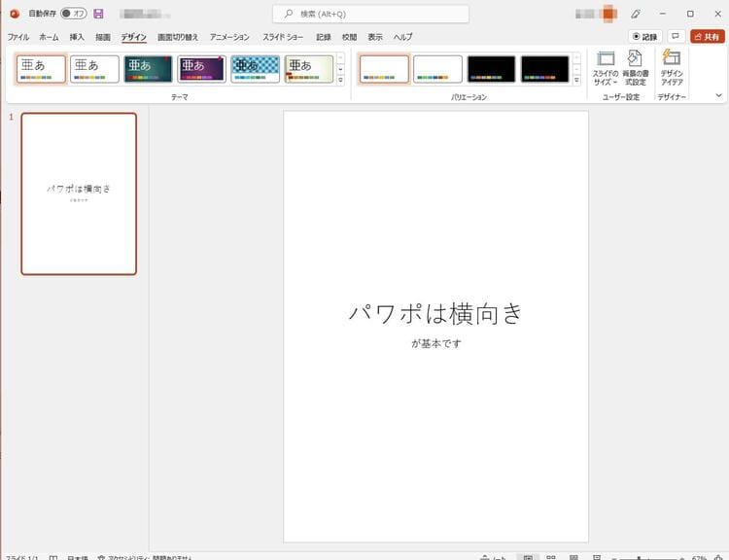Viewport: 729px width, 560px height.
Task: Apply the blue checkered pattern theme
Action: (x=256, y=69)
